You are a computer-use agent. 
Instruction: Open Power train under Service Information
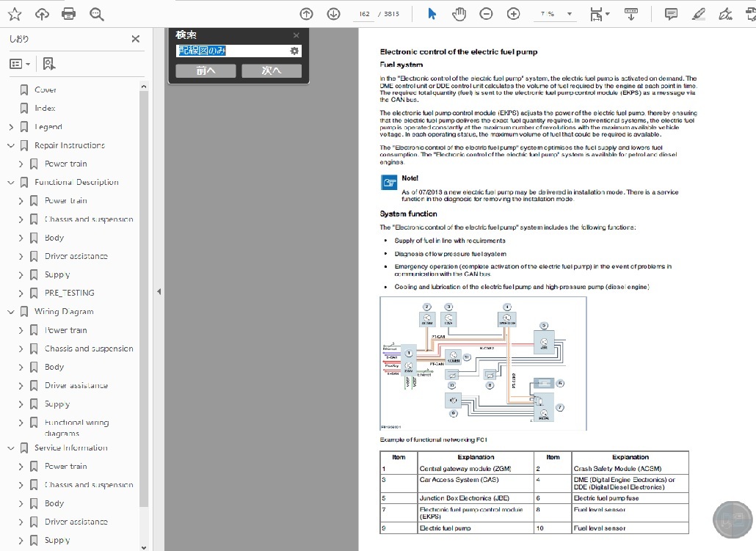[x=66, y=466]
